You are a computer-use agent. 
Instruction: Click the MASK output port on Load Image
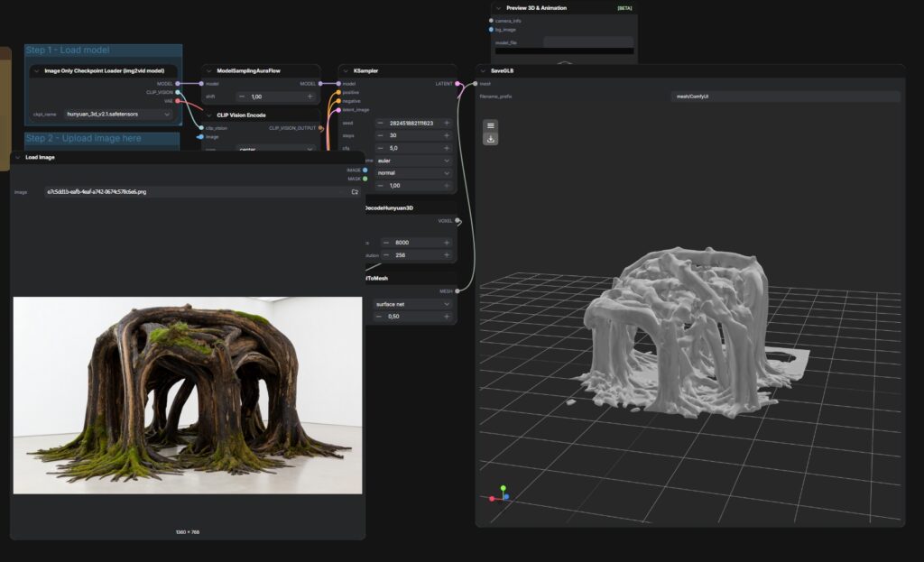pos(365,179)
